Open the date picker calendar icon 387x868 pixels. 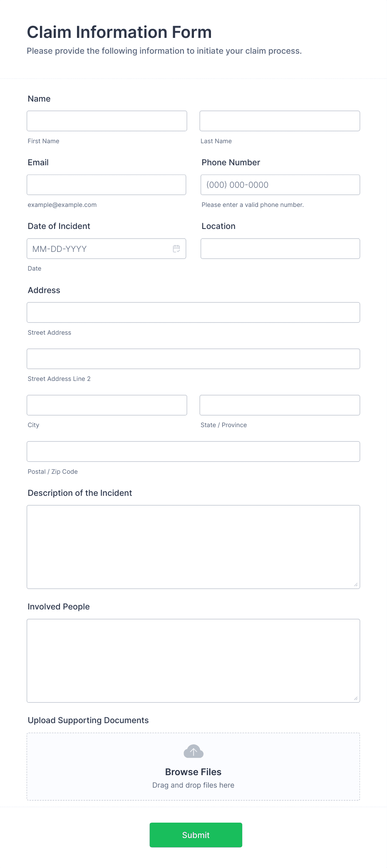pyautogui.click(x=176, y=249)
